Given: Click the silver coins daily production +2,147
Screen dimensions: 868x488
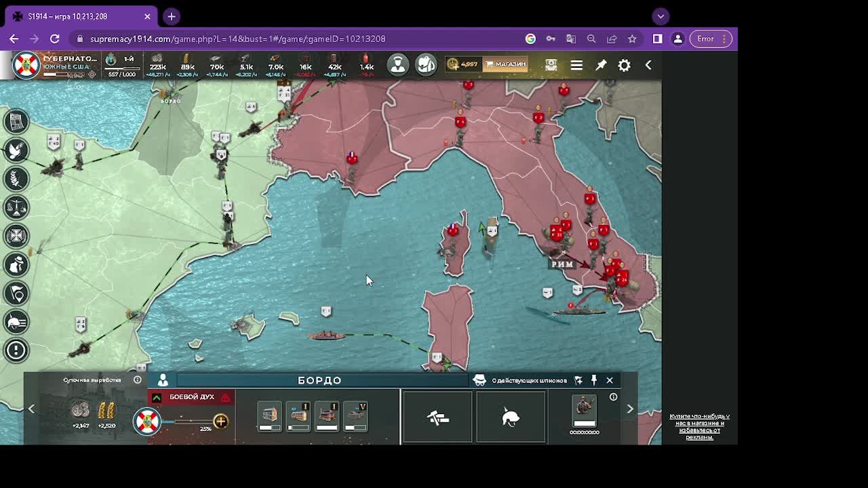Looking at the screenshot, I should coord(81,415).
